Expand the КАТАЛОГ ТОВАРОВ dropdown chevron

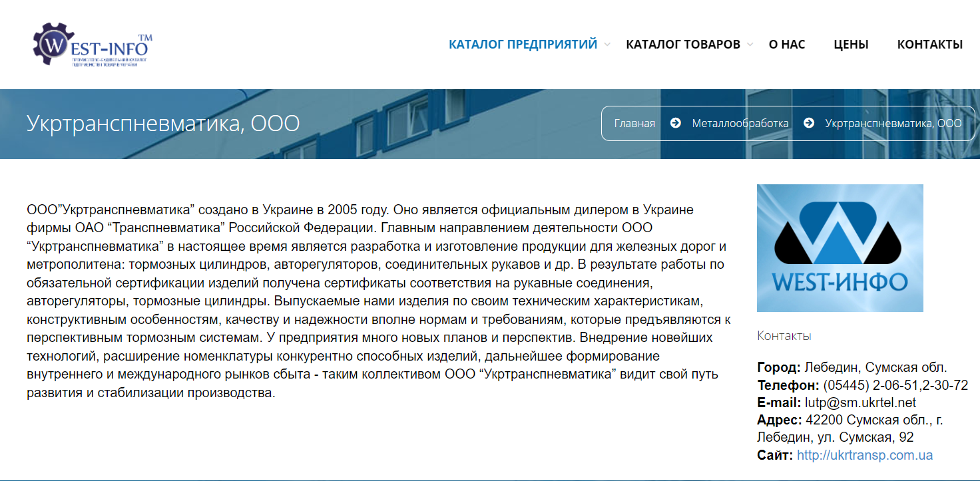click(x=750, y=45)
